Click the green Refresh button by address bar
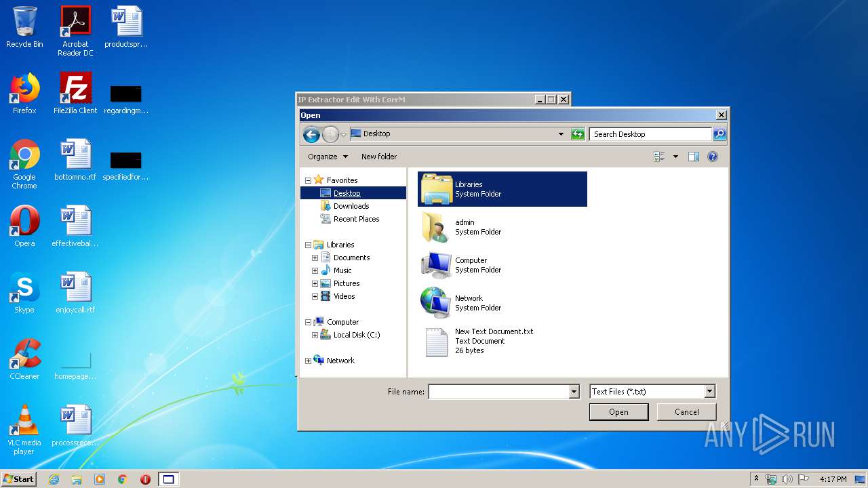 click(x=578, y=134)
